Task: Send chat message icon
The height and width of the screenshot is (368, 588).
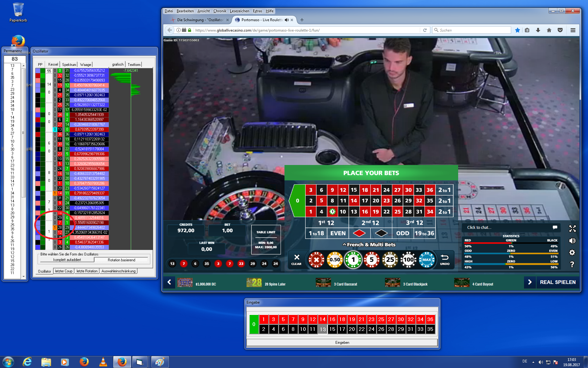Action: click(x=555, y=227)
